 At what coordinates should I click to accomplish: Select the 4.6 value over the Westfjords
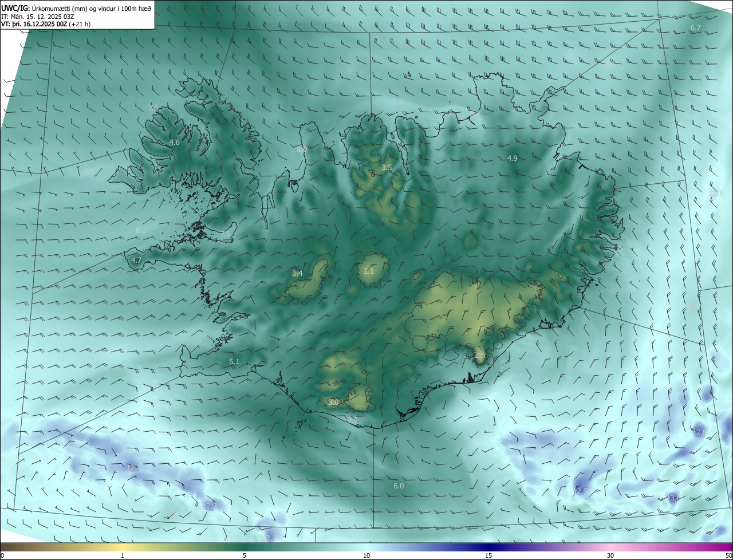[x=175, y=142]
